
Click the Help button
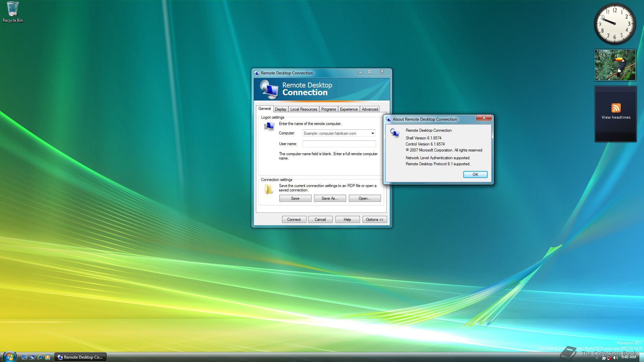click(x=347, y=220)
